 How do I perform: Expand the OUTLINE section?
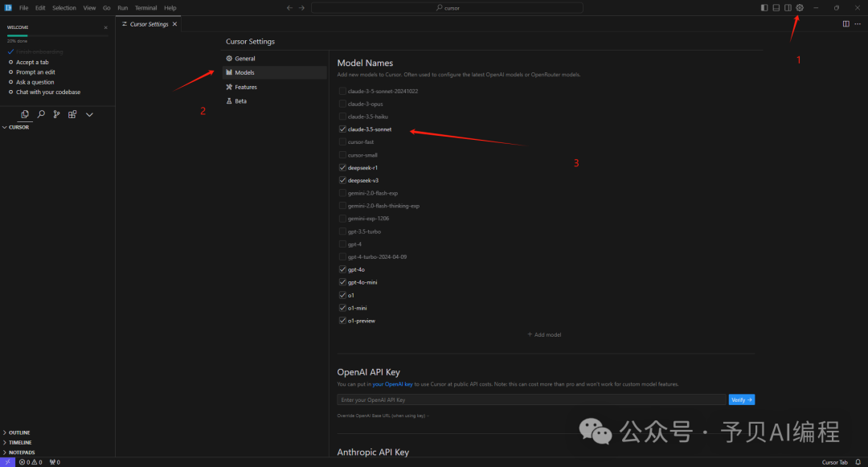20,432
